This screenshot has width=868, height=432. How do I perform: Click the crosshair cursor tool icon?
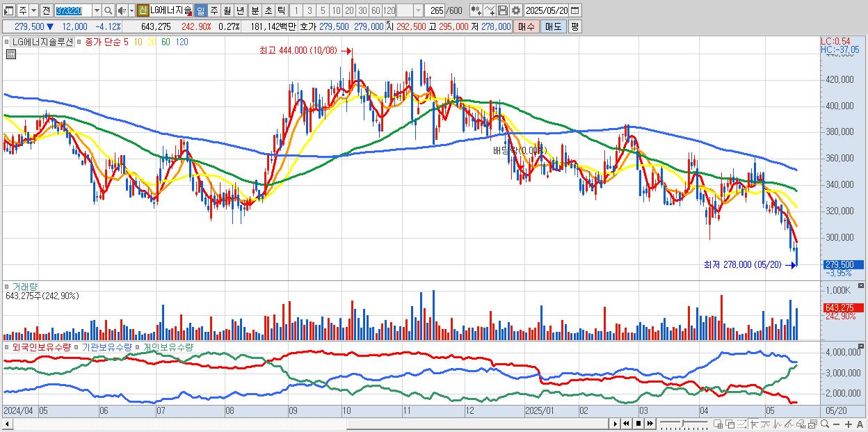click(x=754, y=424)
